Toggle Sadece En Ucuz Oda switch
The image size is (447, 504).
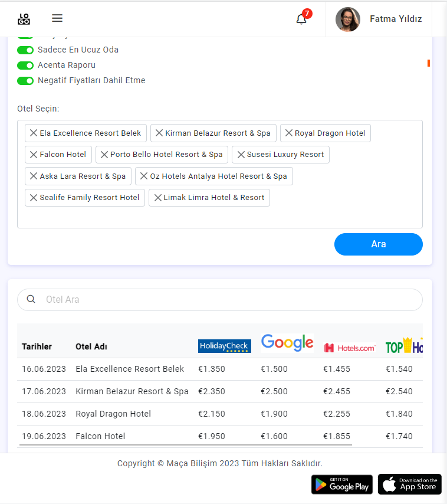25,50
